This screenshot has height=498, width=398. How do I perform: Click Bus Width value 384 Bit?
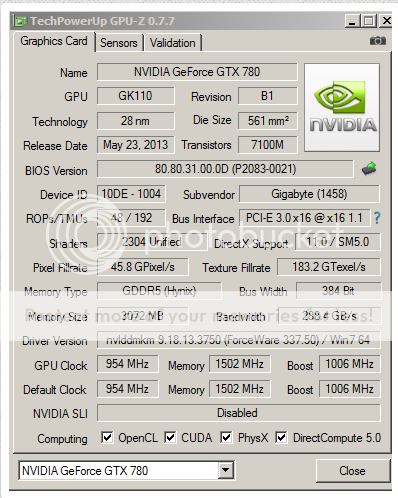point(338,291)
